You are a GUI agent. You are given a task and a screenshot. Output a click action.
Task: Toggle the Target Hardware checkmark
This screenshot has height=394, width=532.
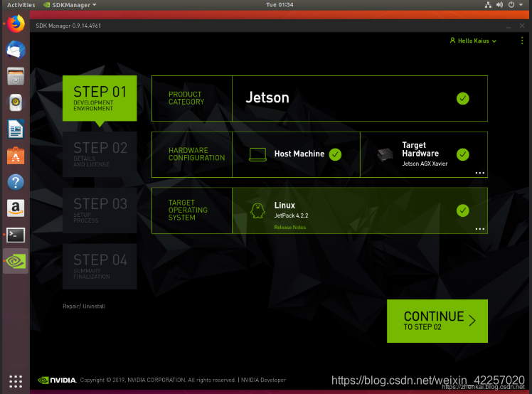463,154
